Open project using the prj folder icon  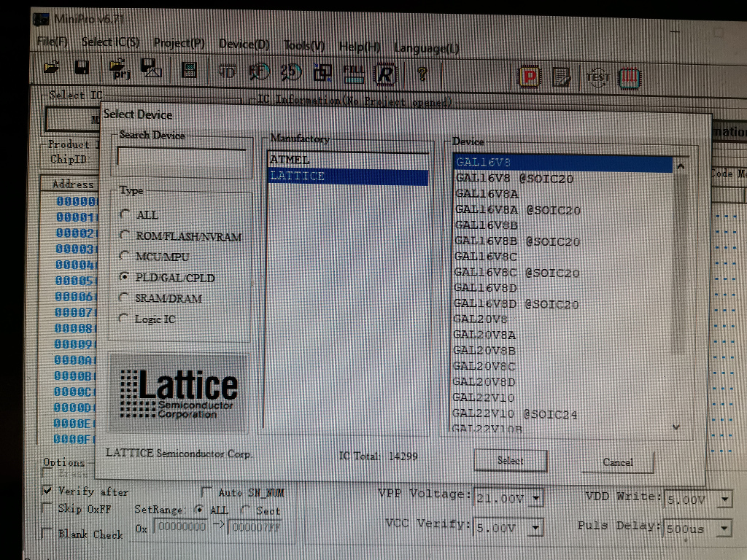click(119, 70)
